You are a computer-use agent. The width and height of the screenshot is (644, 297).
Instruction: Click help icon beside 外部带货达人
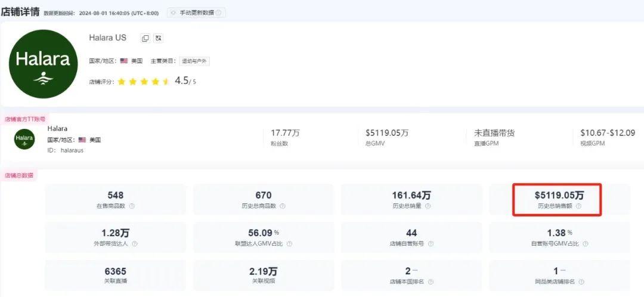(x=134, y=244)
